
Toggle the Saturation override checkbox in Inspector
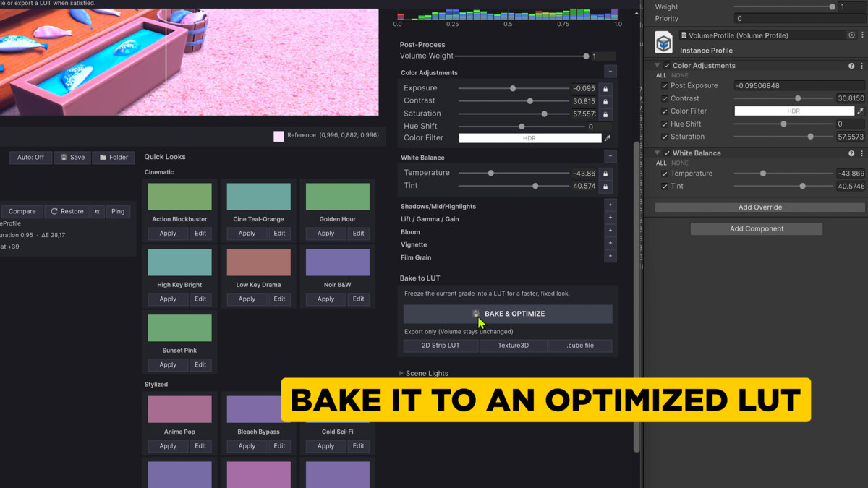point(665,137)
